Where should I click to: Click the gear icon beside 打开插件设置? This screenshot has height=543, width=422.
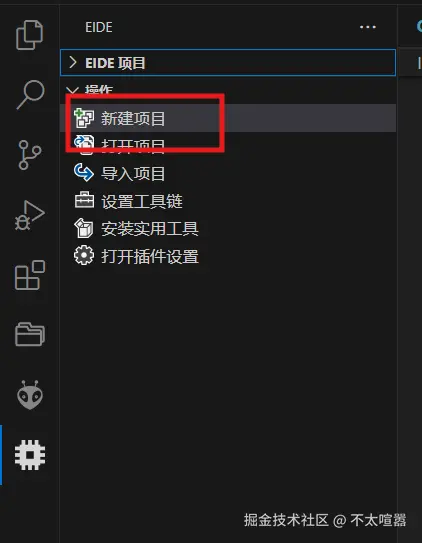click(84, 256)
